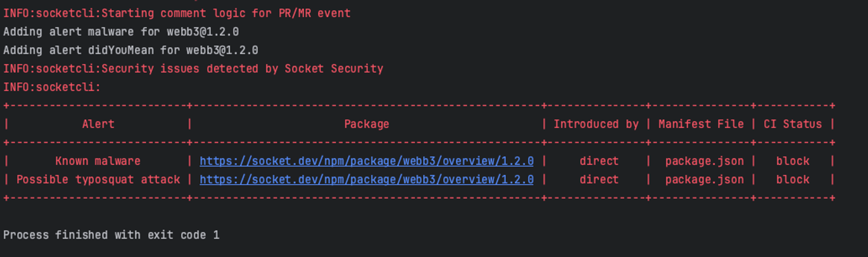Viewport: 868px width, 257px height.
Task: Click the 'Manifest File' column header
Action: pyautogui.click(x=701, y=124)
